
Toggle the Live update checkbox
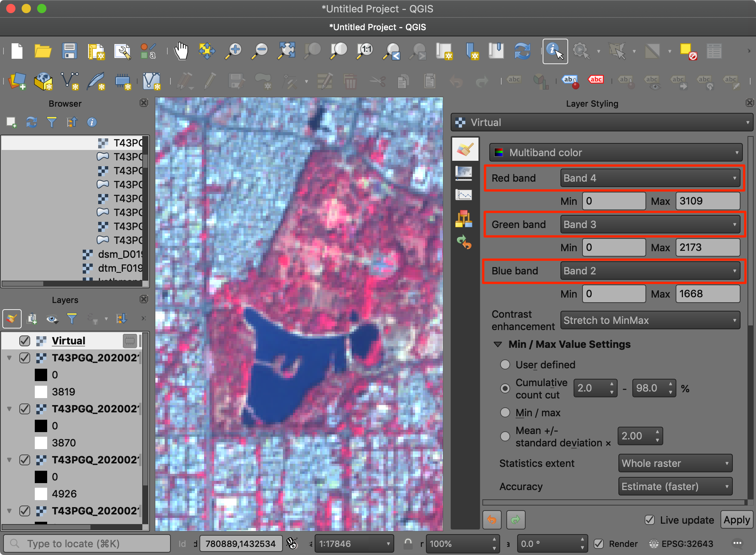point(650,520)
